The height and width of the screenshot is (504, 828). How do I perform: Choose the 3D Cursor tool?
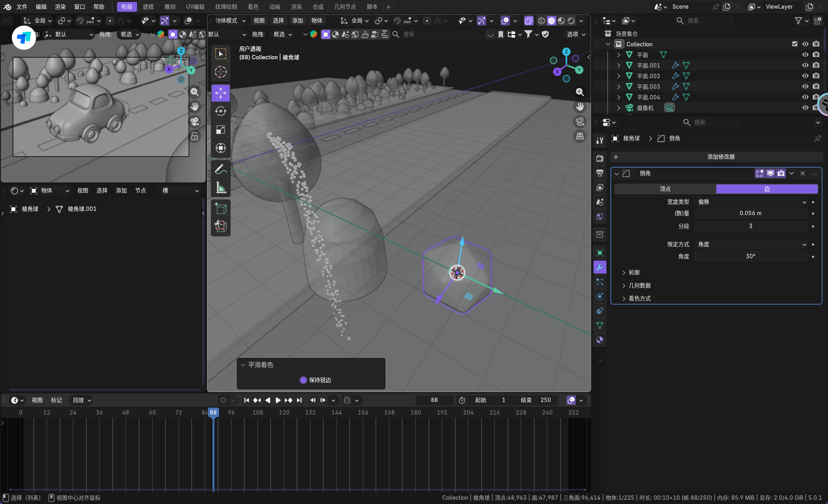point(220,72)
